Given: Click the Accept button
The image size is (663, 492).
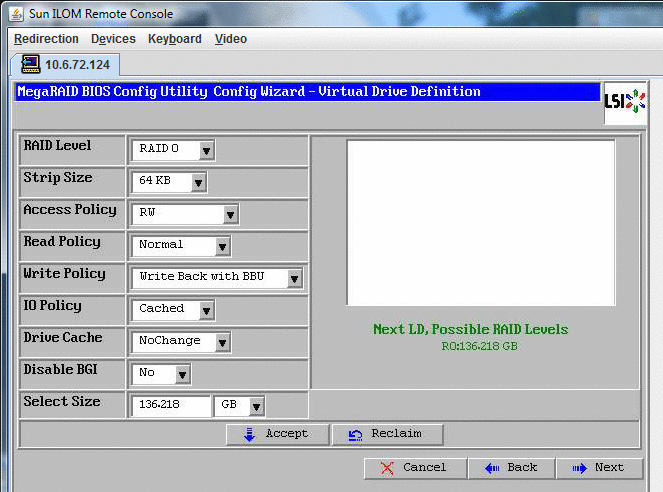Looking at the screenshot, I should [x=277, y=435].
